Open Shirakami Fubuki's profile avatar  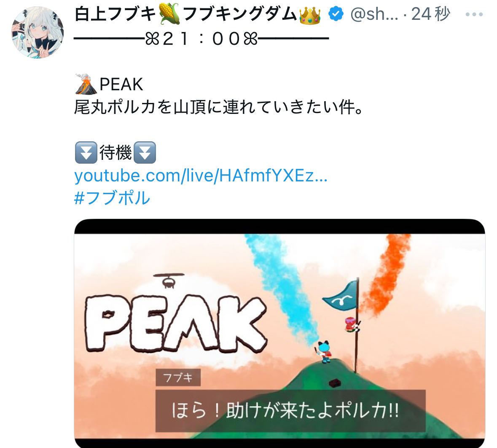click(x=38, y=32)
